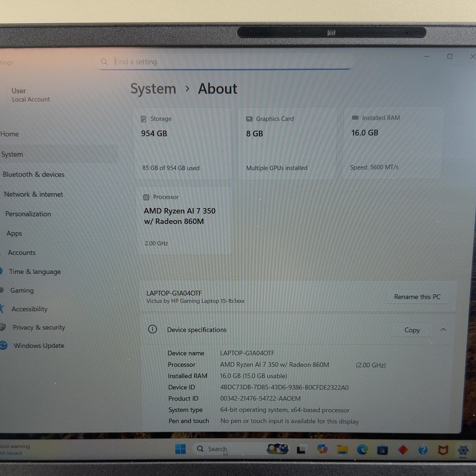
Task: Select the Product ID 00342-21476-54722-AAOEM
Action: (260, 399)
